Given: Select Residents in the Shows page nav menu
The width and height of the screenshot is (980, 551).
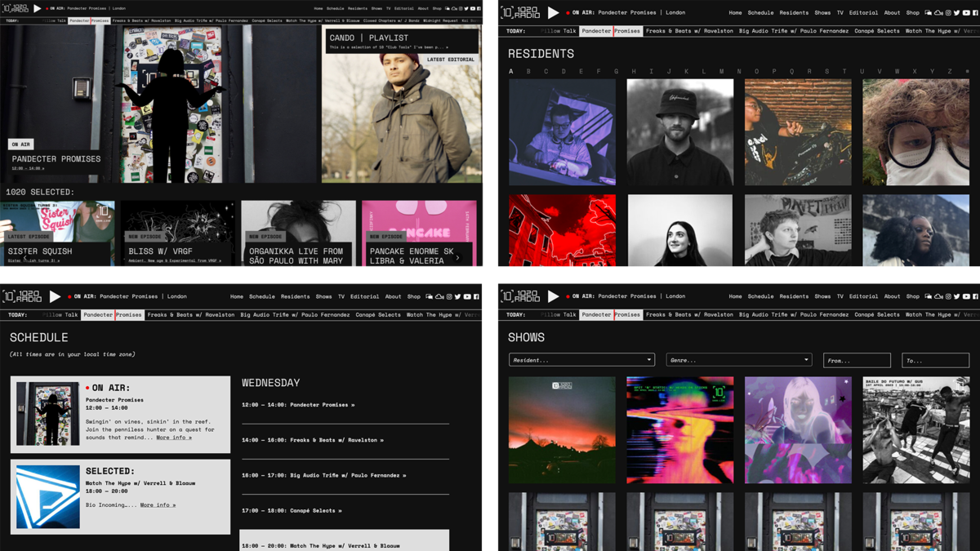Looking at the screenshot, I should tap(794, 296).
